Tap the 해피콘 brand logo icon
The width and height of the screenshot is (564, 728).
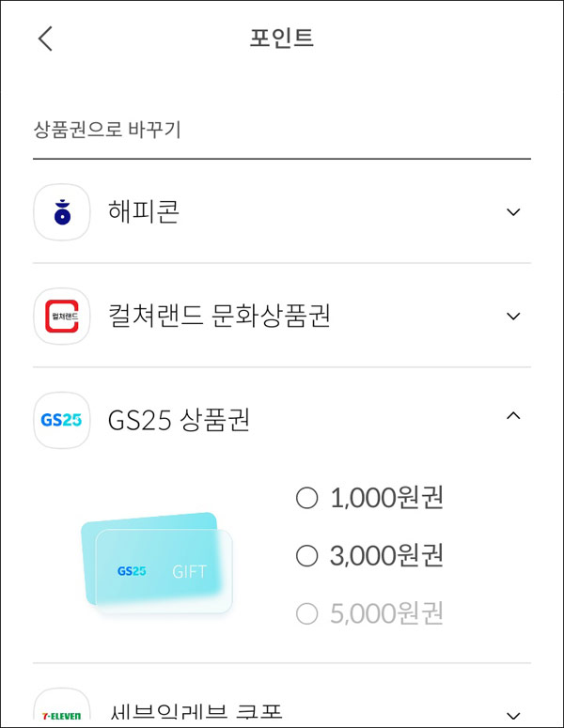point(62,212)
